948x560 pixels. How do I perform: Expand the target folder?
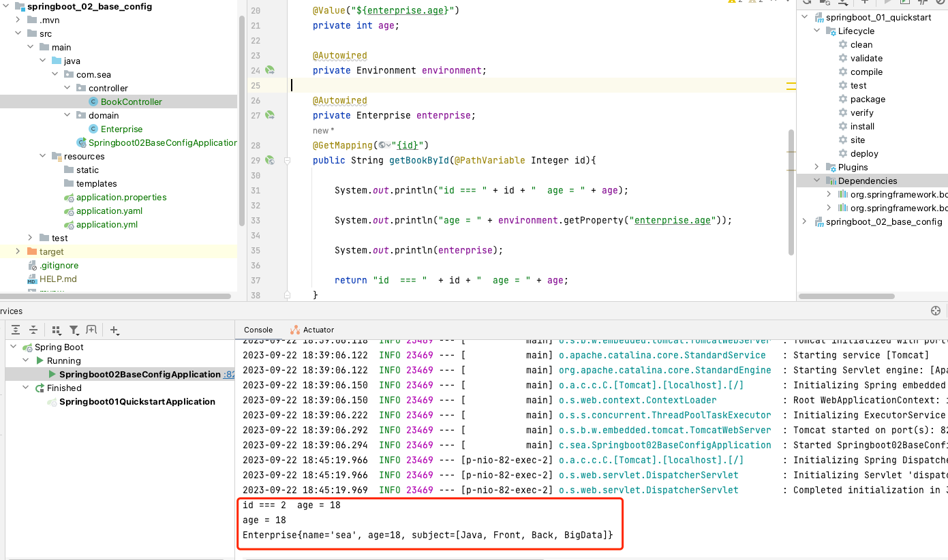(18, 251)
